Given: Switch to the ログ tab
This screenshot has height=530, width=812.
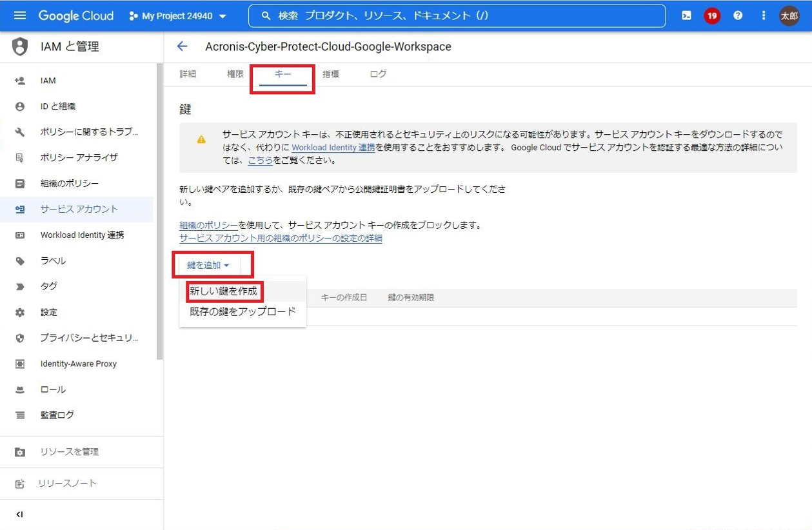Looking at the screenshot, I should pos(379,74).
